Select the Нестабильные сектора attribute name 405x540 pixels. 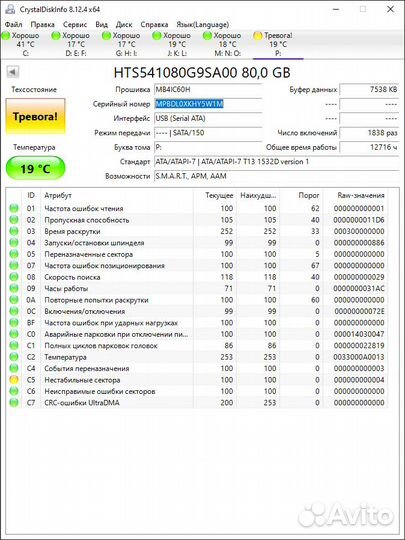coord(82,380)
